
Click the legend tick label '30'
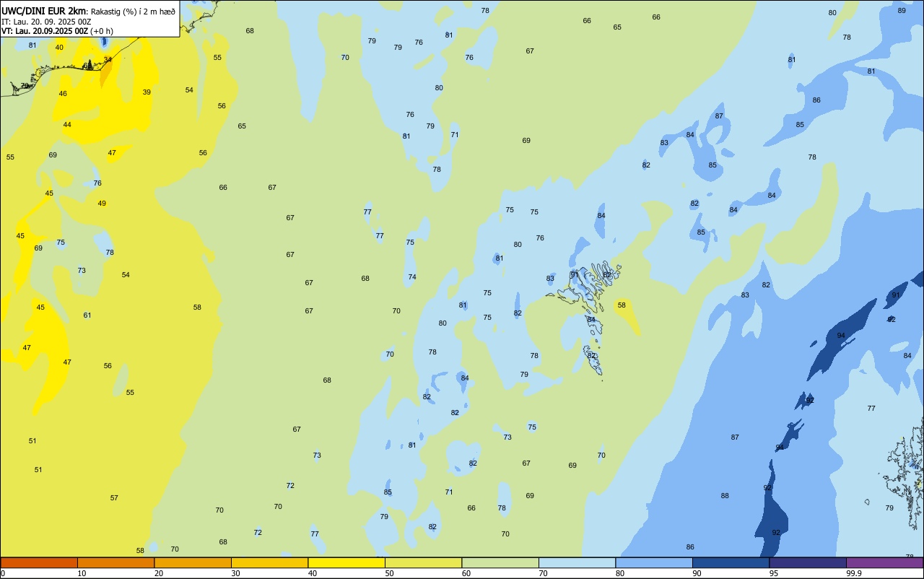pos(236,573)
